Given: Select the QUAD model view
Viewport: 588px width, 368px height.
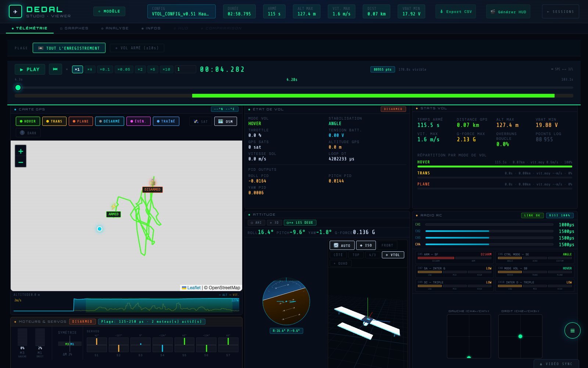Looking at the screenshot, I should coord(341,263).
